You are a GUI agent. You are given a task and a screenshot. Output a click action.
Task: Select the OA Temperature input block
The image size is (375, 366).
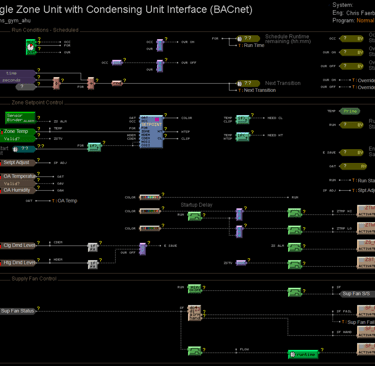point(17,176)
